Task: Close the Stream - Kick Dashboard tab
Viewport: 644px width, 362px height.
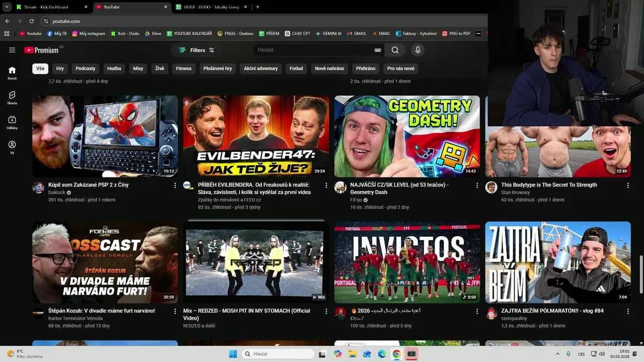Action: pos(86,7)
